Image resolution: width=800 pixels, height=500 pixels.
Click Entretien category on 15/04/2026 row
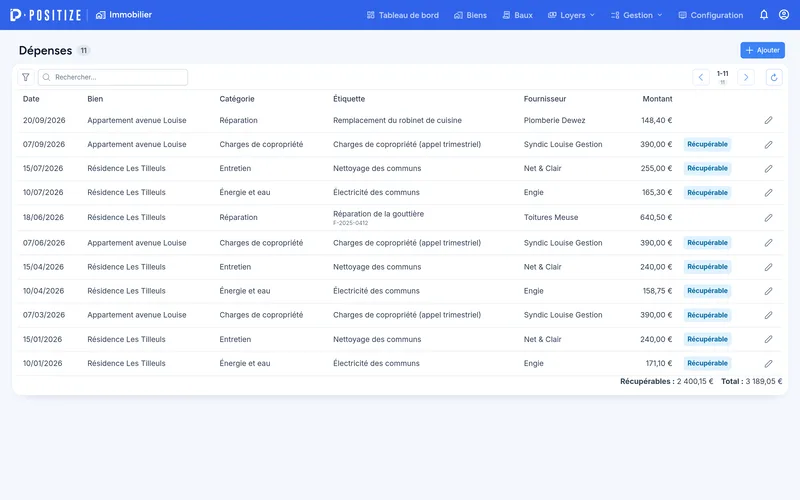point(235,267)
